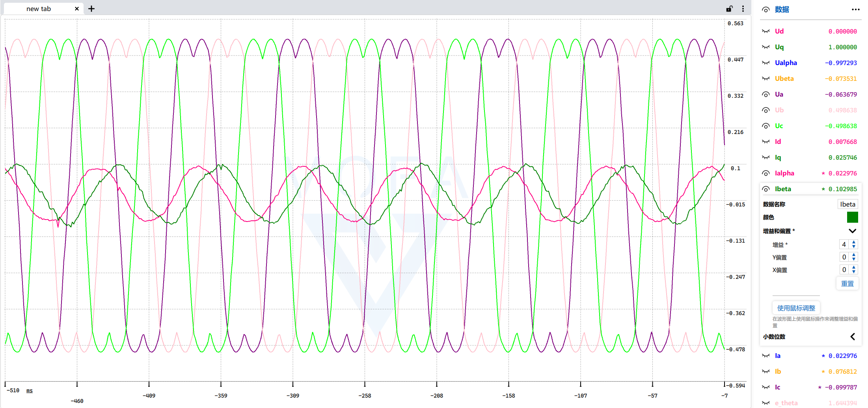Toggle visibility of the Ialpha channel
This screenshot has width=868, height=408.
coord(766,173)
